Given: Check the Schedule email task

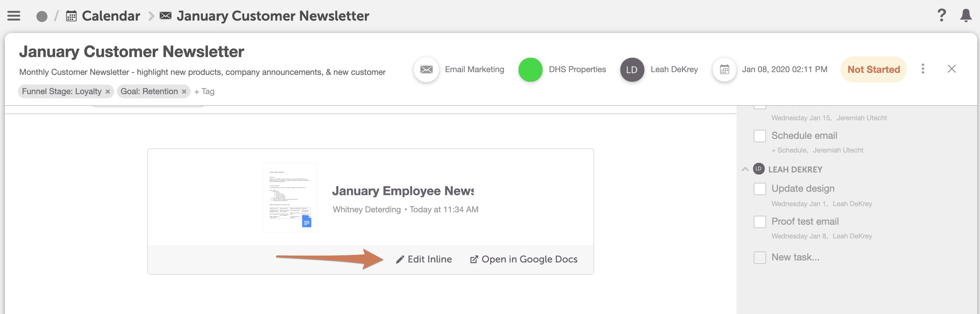Looking at the screenshot, I should click(x=759, y=136).
